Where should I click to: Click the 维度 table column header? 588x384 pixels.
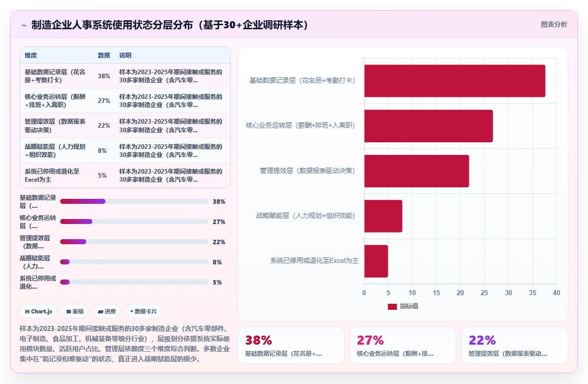31,55
